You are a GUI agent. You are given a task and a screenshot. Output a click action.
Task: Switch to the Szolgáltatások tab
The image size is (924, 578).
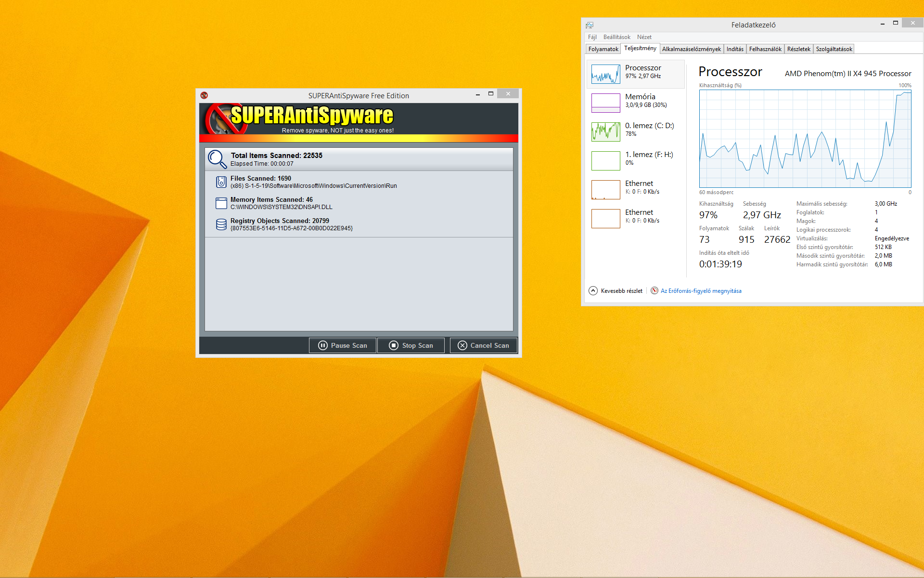834,49
